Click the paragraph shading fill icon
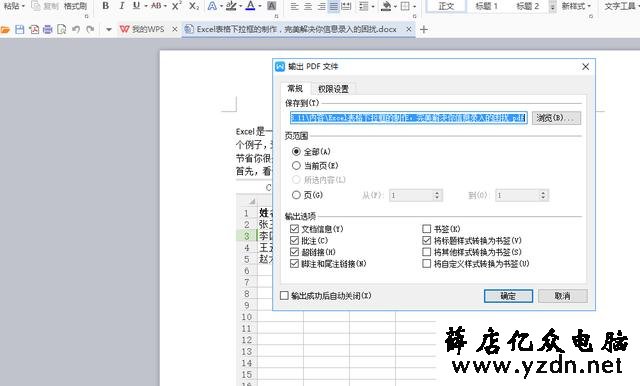 pos(385,6)
